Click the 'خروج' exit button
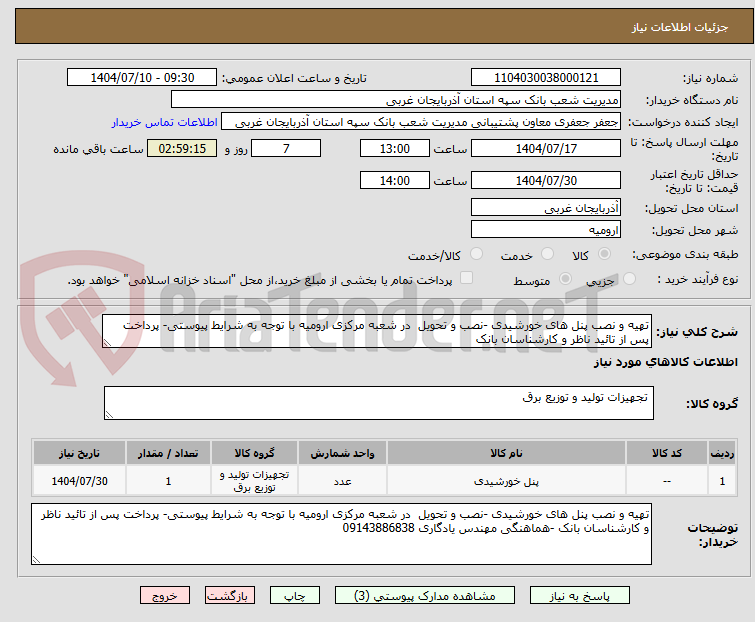The width and height of the screenshot is (755, 622). click(x=165, y=596)
